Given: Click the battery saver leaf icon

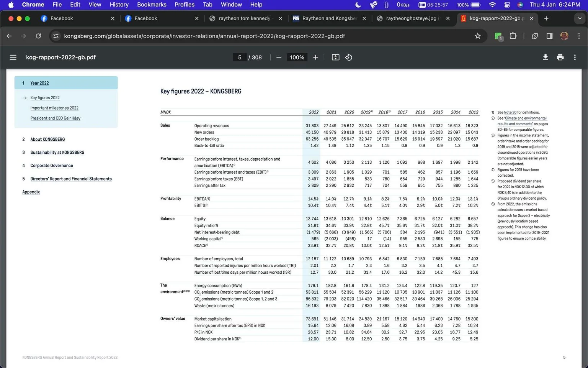Looking at the screenshot, I should click(535, 36).
